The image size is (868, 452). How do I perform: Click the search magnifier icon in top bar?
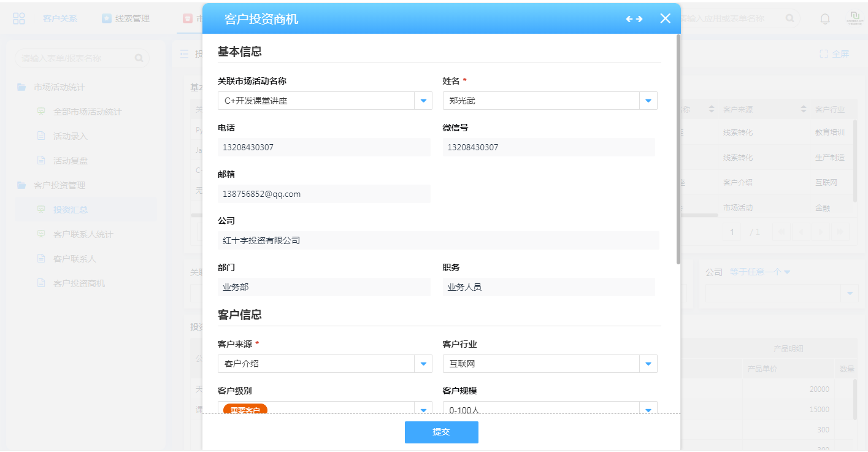coord(790,18)
